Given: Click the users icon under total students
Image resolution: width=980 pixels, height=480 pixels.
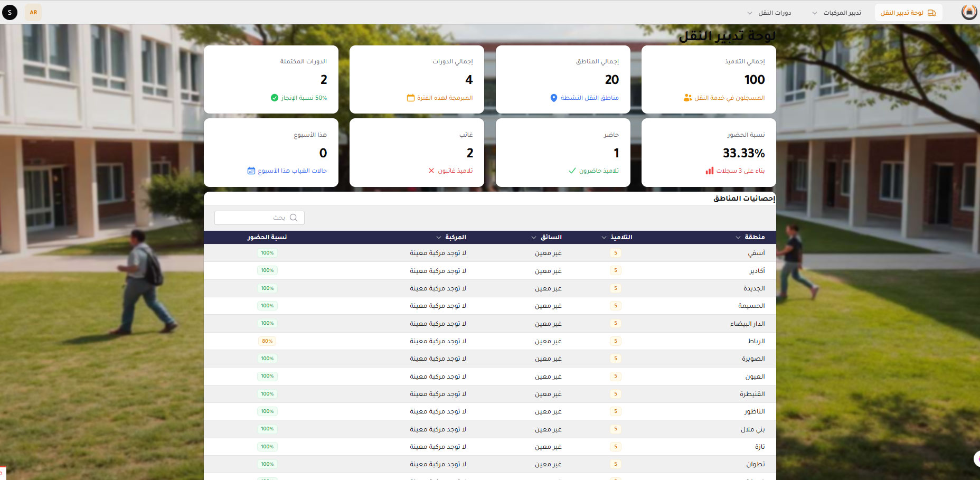Looking at the screenshot, I should coord(687,98).
